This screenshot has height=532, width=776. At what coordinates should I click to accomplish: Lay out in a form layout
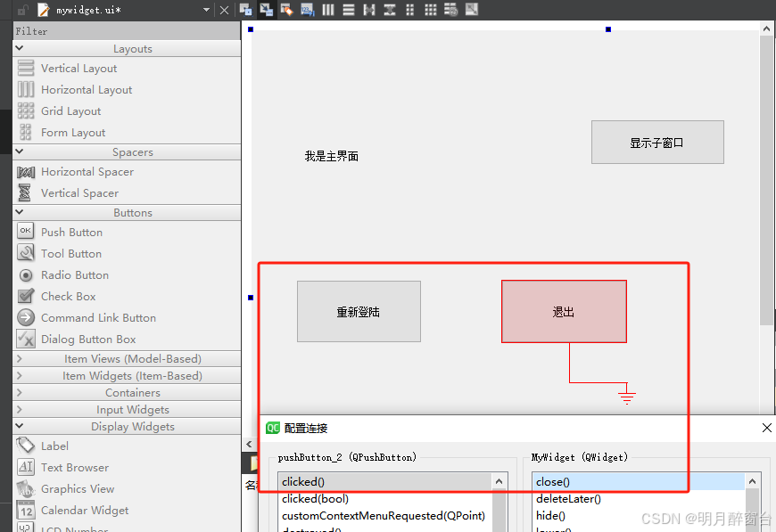(x=410, y=10)
